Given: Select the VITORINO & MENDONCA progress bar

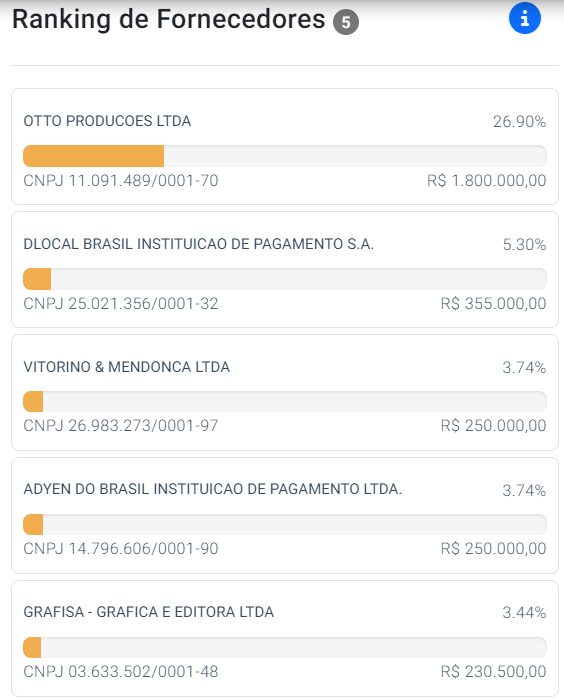Looking at the screenshot, I should [x=284, y=402].
